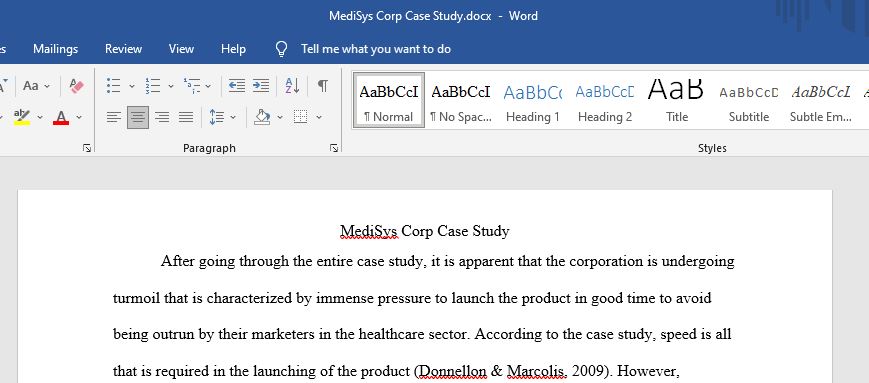
Task: Open Text Highlight Color dropdown arrow
Action: pos(40,117)
